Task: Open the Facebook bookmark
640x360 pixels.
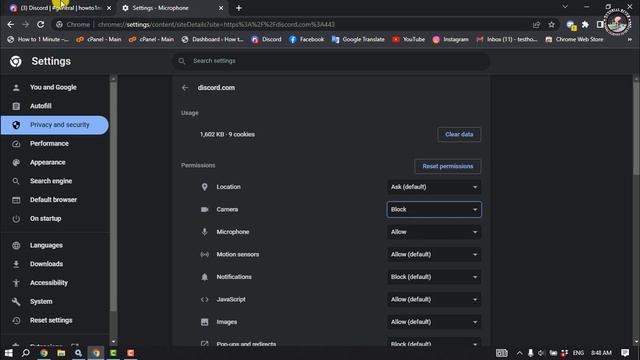Action: 307,40
